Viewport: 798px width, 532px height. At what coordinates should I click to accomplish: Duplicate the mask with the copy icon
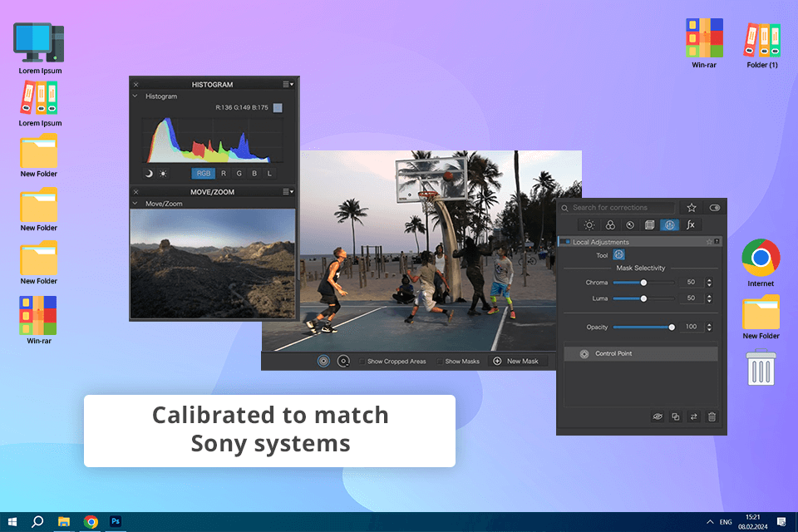click(675, 417)
